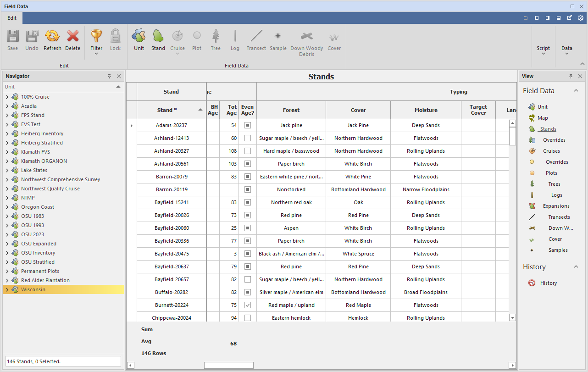Open Trees in the View panel
Image resolution: width=588 pixels, height=372 pixels.
pos(554,184)
